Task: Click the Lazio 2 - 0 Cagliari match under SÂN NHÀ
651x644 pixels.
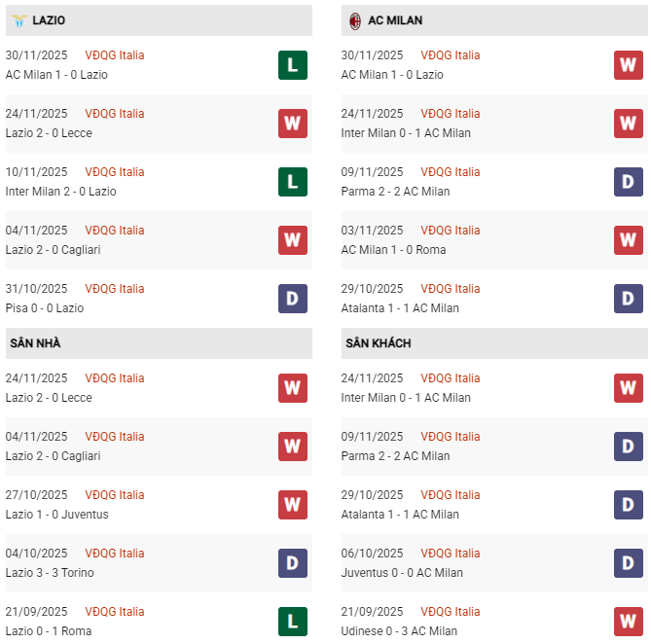Action: tap(53, 456)
